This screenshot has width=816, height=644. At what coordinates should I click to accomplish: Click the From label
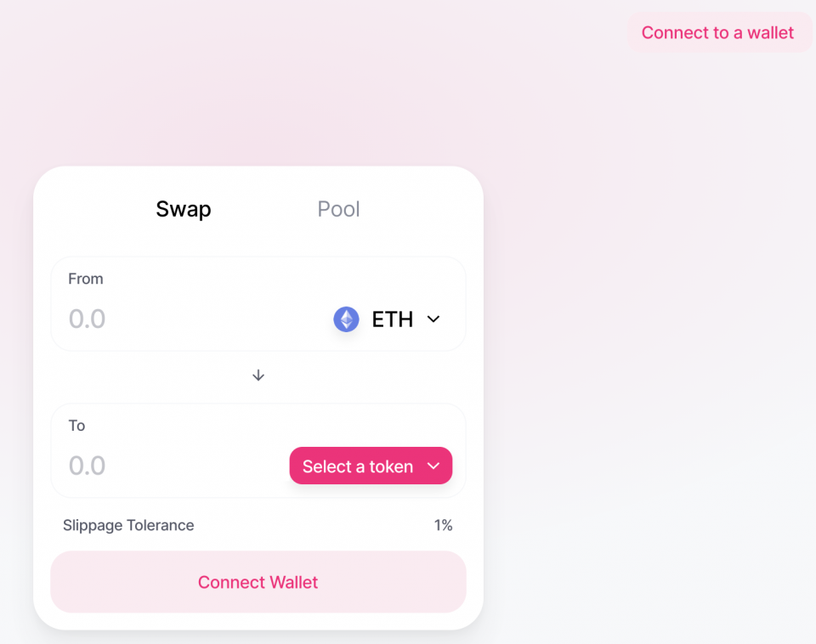[86, 279]
